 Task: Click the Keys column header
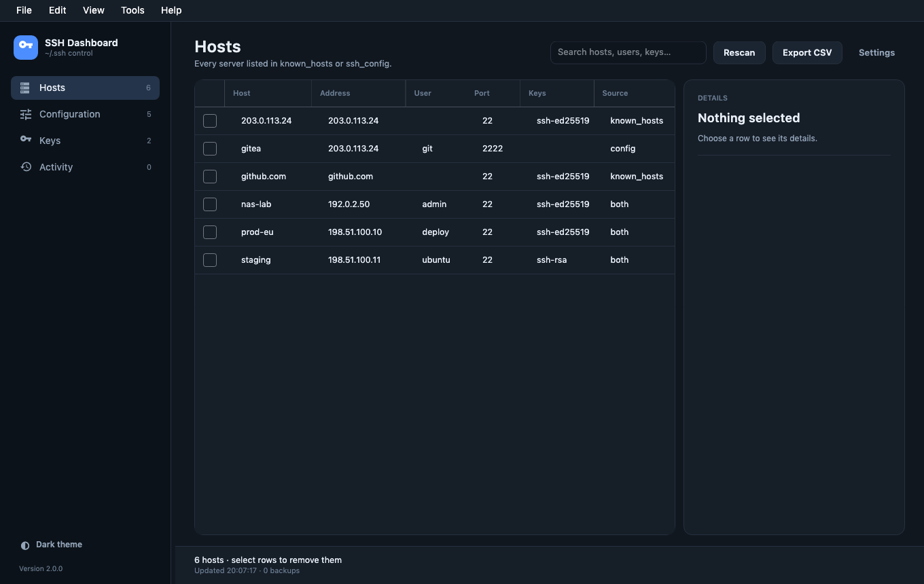tap(556, 93)
